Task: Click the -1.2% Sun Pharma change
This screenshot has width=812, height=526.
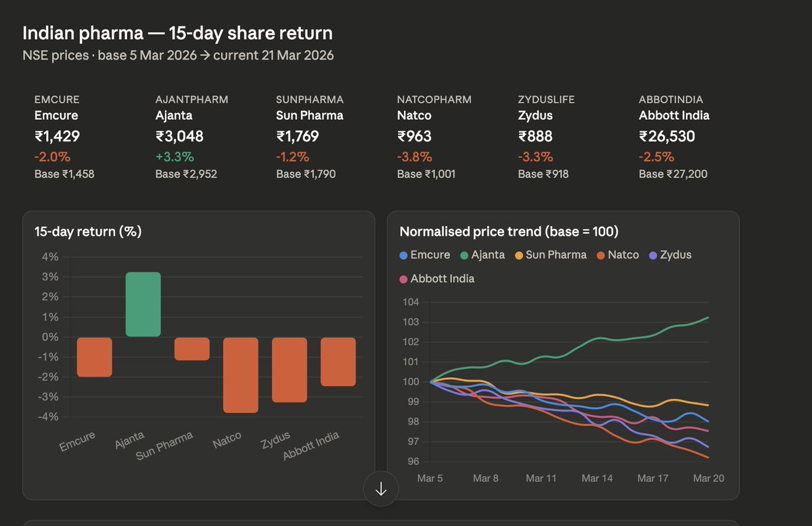Action: point(292,157)
